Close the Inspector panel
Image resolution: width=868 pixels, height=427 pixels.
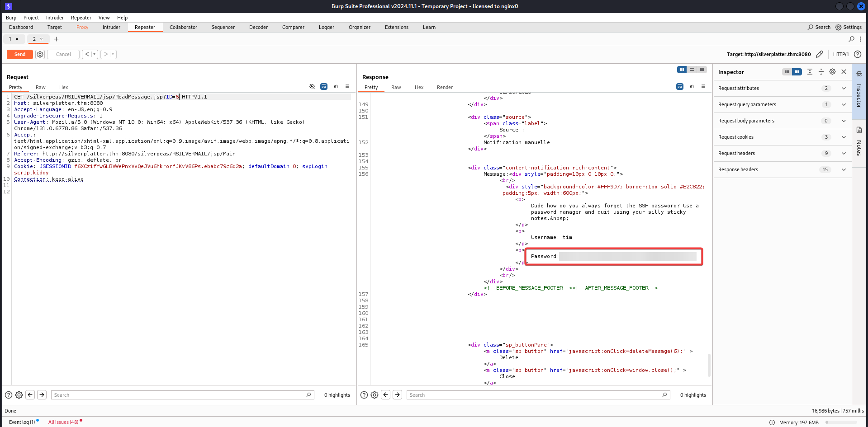844,72
